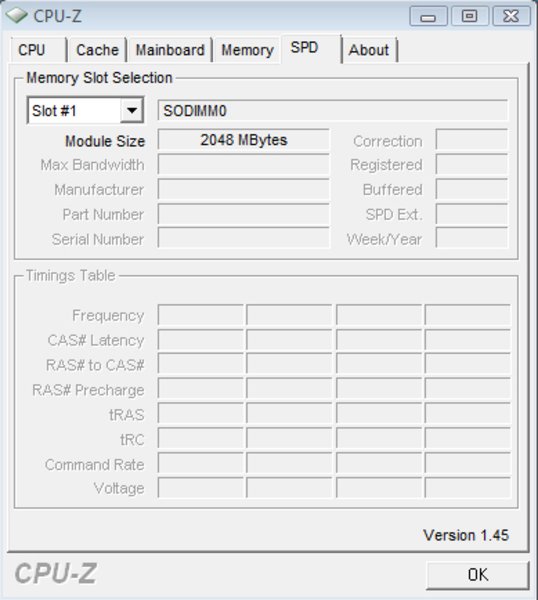Click the CPU-Z logo at bottom left
Image resolution: width=538 pixels, height=600 pixels.
pyautogui.click(x=55, y=574)
